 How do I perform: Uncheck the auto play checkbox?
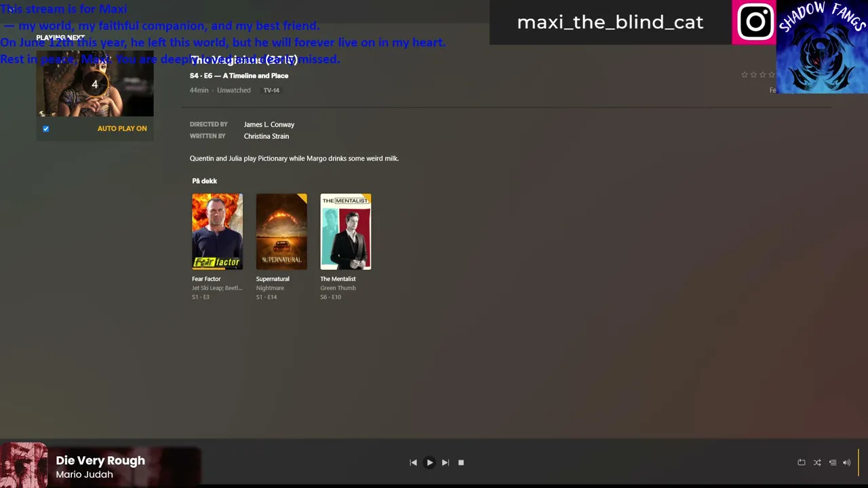[46, 129]
